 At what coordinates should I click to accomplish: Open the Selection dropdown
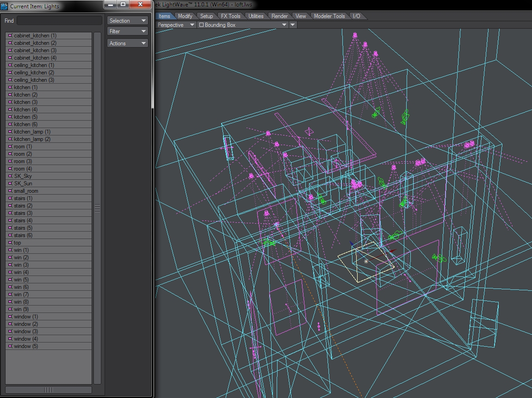[x=127, y=21]
